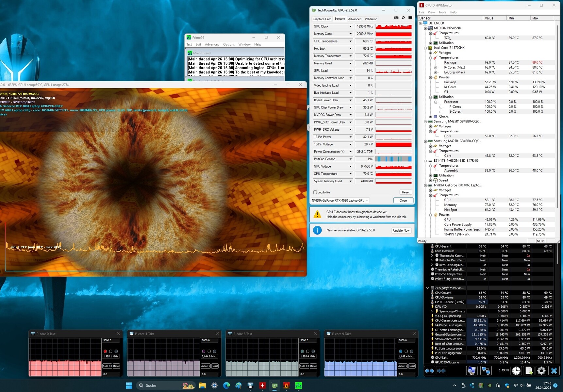The width and height of the screenshot is (563, 392).
Task: Enable the Log to file checkbox
Action: click(315, 192)
